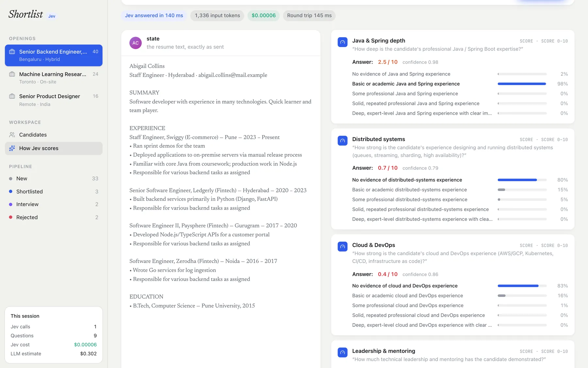
Task: Click the Round trip 145 ms chip
Action: (x=309, y=15)
